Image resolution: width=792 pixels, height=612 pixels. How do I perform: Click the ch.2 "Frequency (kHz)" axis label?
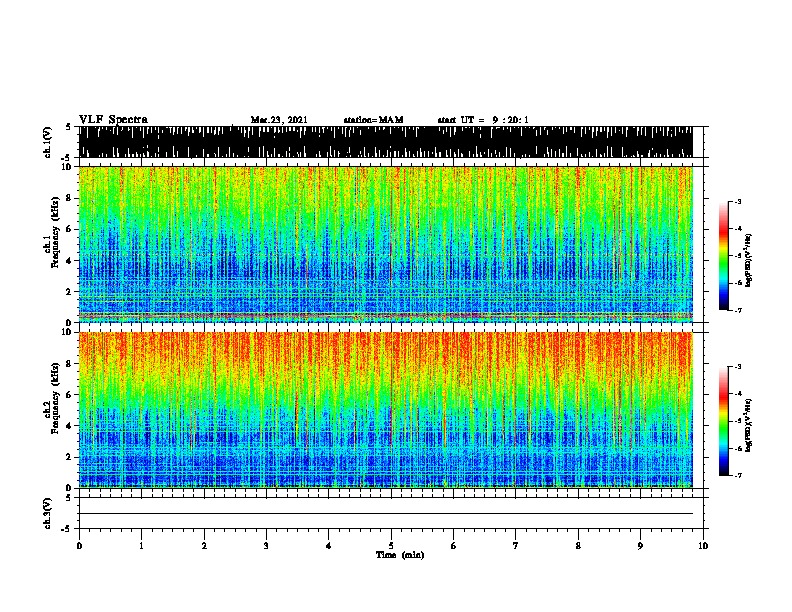click(55, 399)
